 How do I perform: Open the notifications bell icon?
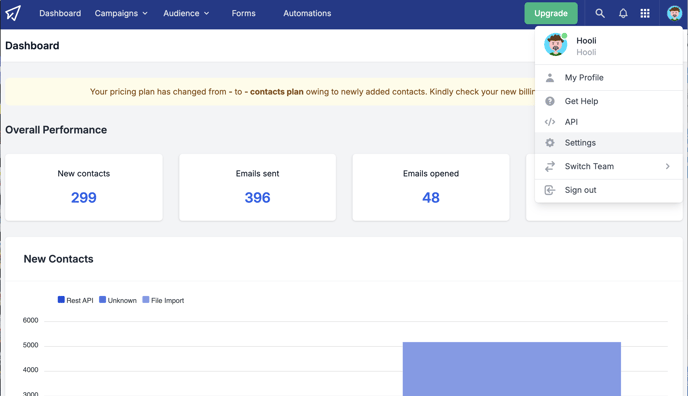[x=623, y=14]
